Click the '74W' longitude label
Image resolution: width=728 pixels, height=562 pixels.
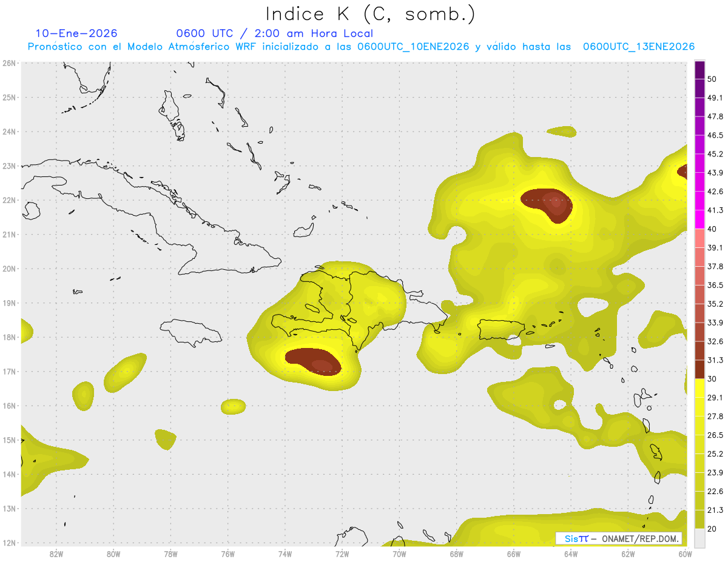[x=285, y=554]
